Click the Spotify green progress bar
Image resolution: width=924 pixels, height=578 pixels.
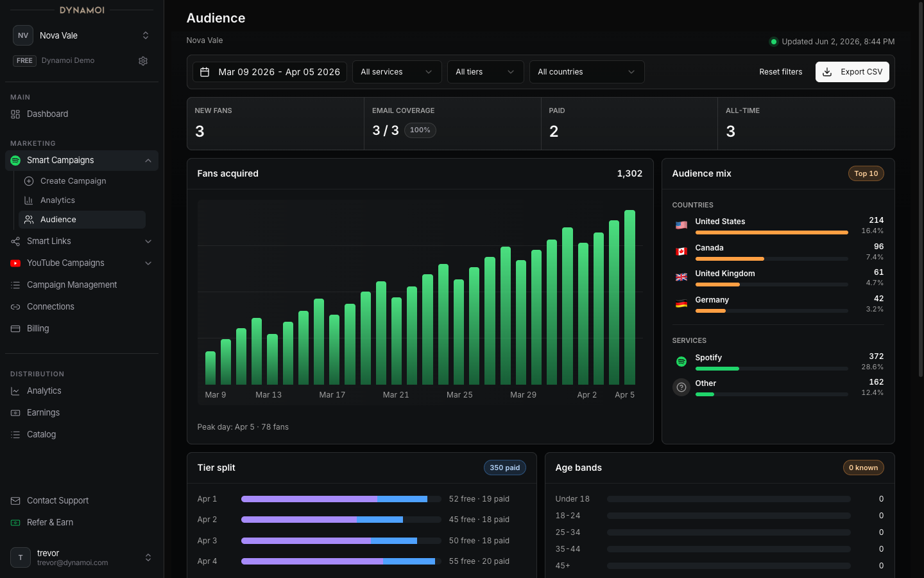tap(717, 369)
